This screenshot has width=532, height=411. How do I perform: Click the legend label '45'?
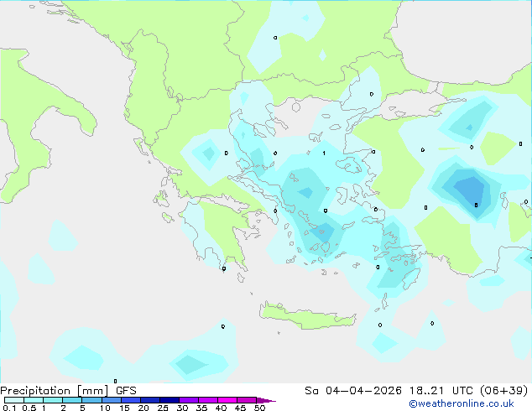[x=240, y=408]
